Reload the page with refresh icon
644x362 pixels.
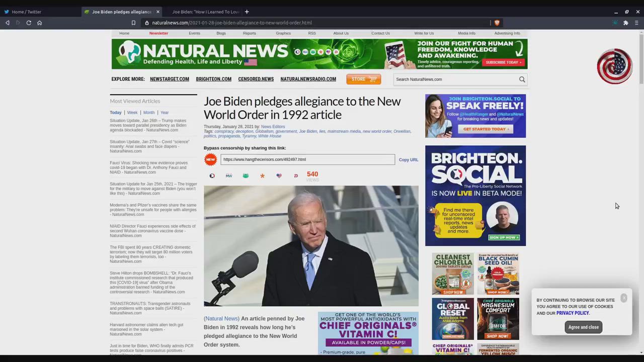(29, 23)
